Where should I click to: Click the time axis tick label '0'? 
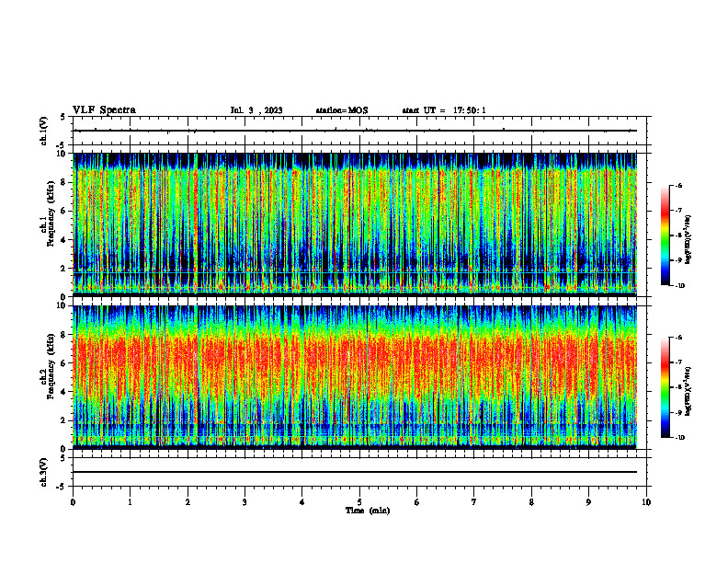click(73, 502)
